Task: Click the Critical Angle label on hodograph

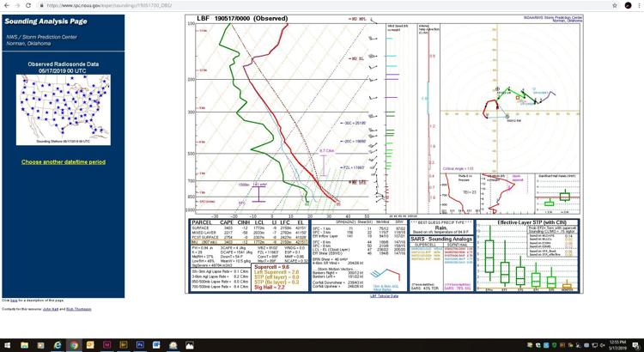Action: point(459,169)
